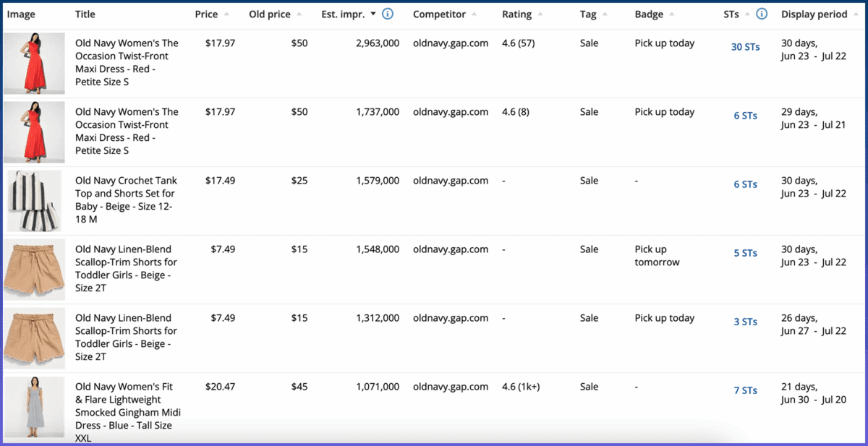This screenshot has width=868, height=446.
Task: Click the sort arrow on the Old price column
Action: pos(298,13)
